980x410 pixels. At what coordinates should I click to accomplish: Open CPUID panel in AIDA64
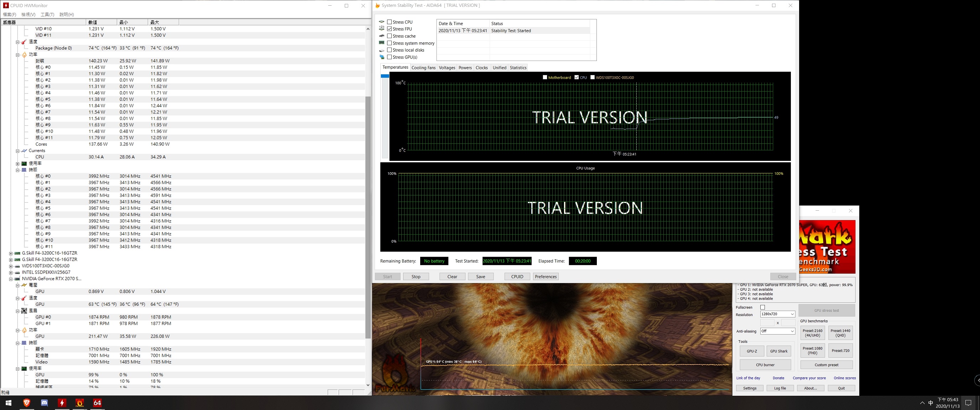(x=517, y=277)
